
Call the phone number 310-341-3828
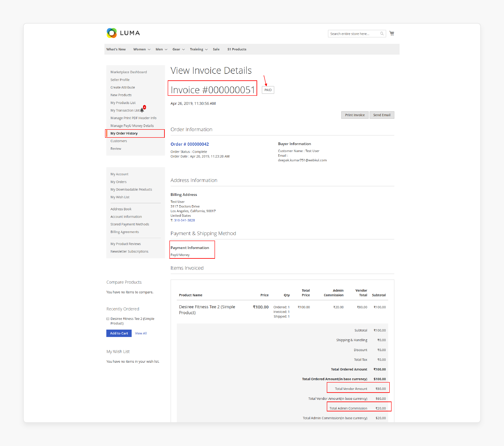tap(184, 220)
